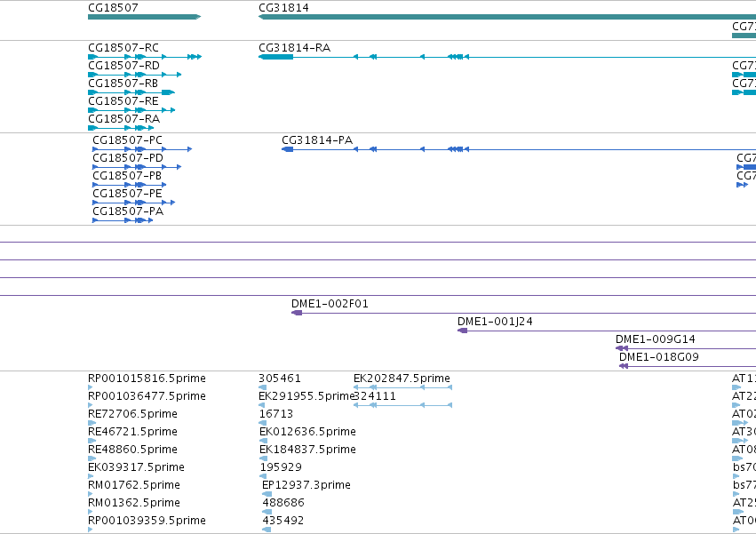Select clone DME1-018G09
This screenshot has width=756, height=534.
tap(658, 357)
